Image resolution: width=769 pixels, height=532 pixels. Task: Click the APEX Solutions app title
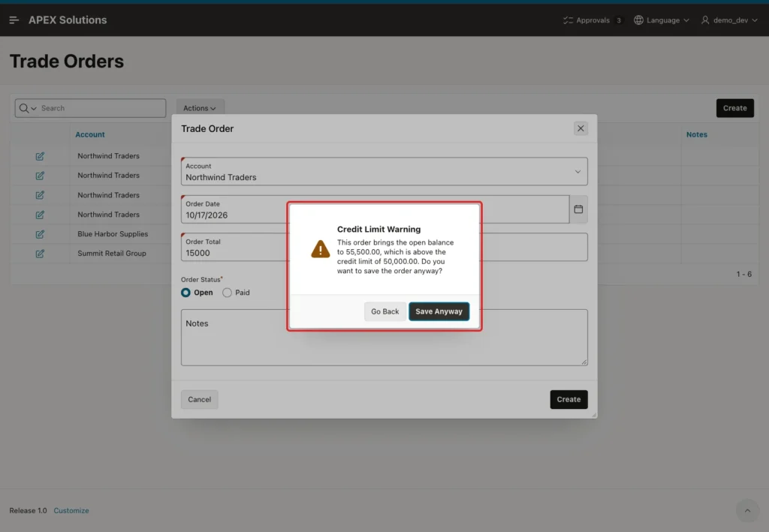[68, 20]
